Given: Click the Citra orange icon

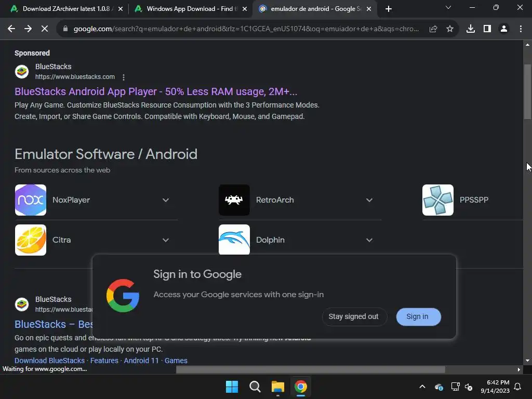Looking at the screenshot, I should [31, 240].
